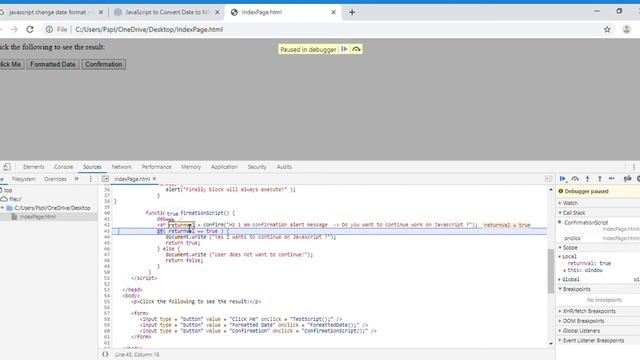
Task: Select IndexPage.html in file navigator tree
Action: click(x=37, y=217)
